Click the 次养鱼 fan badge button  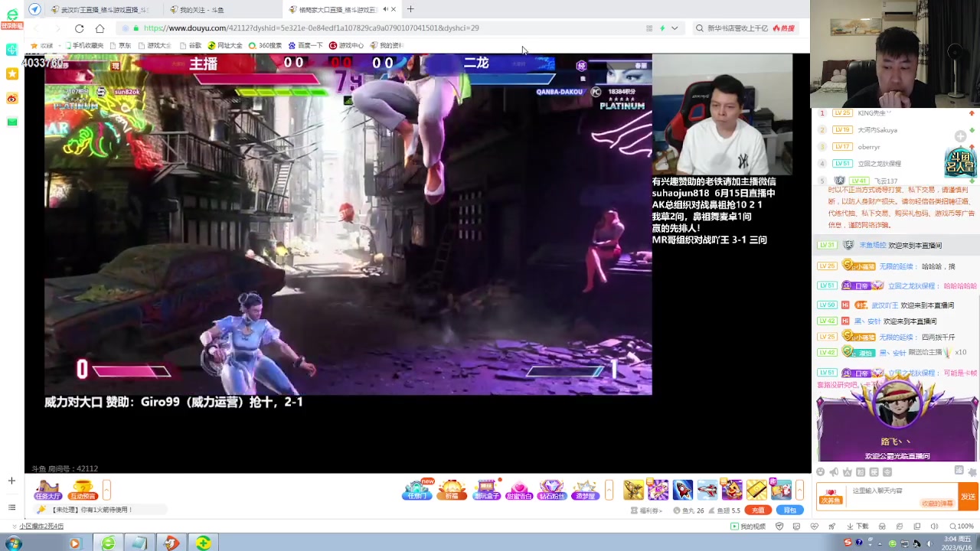tap(831, 497)
